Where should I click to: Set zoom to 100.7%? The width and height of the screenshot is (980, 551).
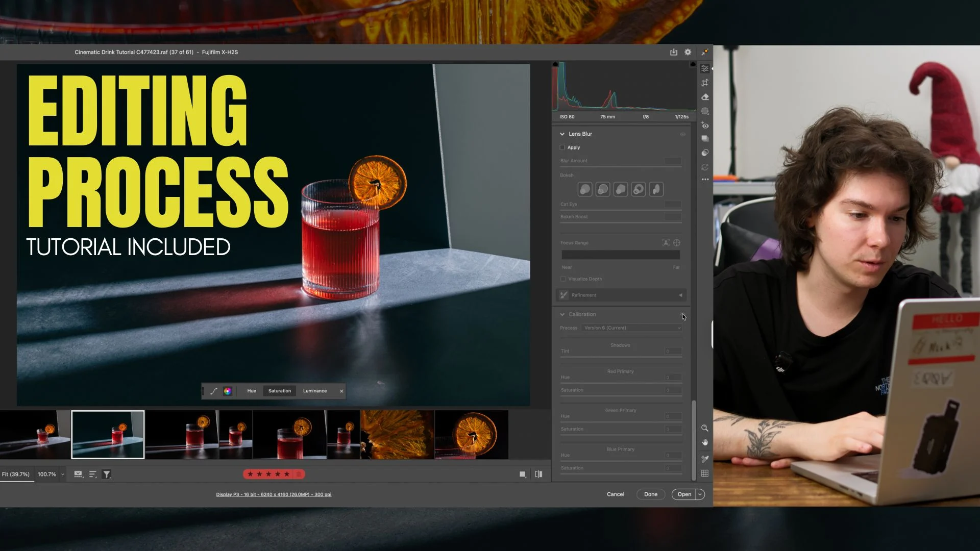[x=47, y=474]
